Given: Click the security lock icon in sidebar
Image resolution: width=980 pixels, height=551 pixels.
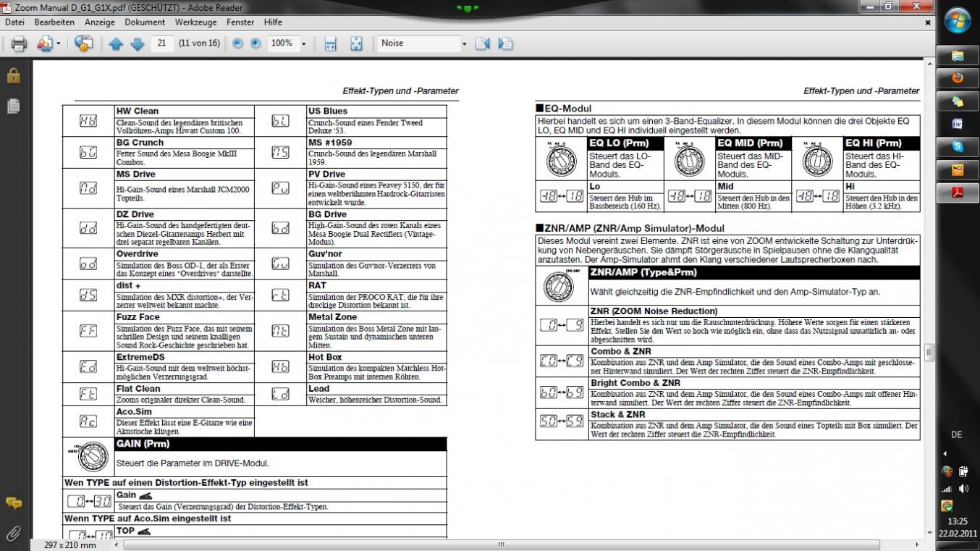Looking at the screenshot, I should (x=13, y=75).
